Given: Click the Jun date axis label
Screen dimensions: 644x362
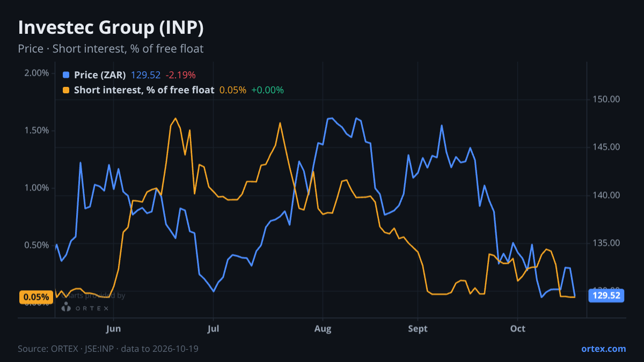Looking at the screenshot, I should pyautogui.click(x=114, y=329).
